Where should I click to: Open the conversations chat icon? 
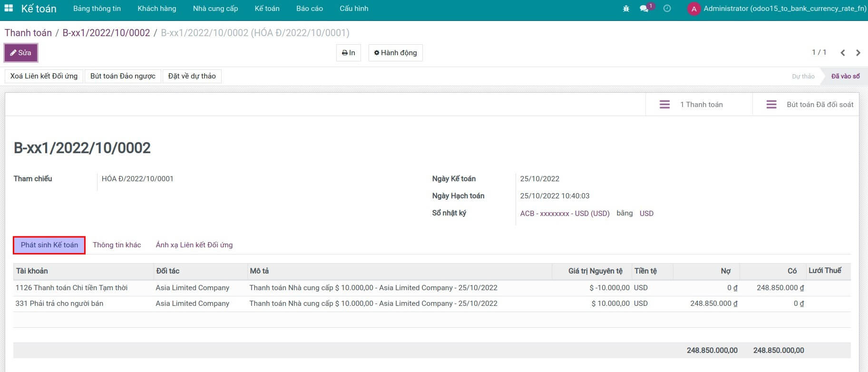click(x=644, y=9)
